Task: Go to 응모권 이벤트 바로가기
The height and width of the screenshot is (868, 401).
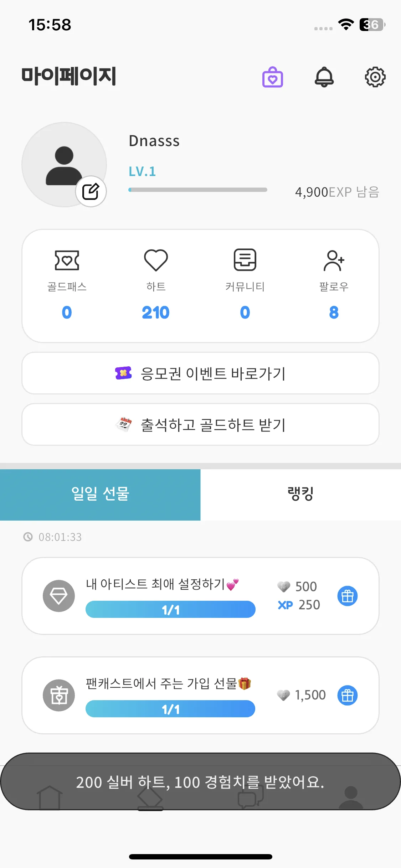Action: pyautogui.click(x=200, y=373)
